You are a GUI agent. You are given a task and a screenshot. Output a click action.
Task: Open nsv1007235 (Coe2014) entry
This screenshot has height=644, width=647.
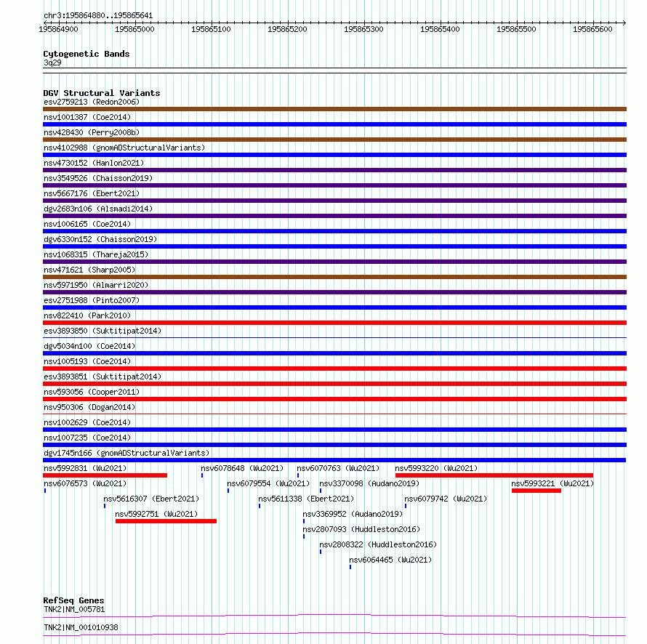click(87, 438)
